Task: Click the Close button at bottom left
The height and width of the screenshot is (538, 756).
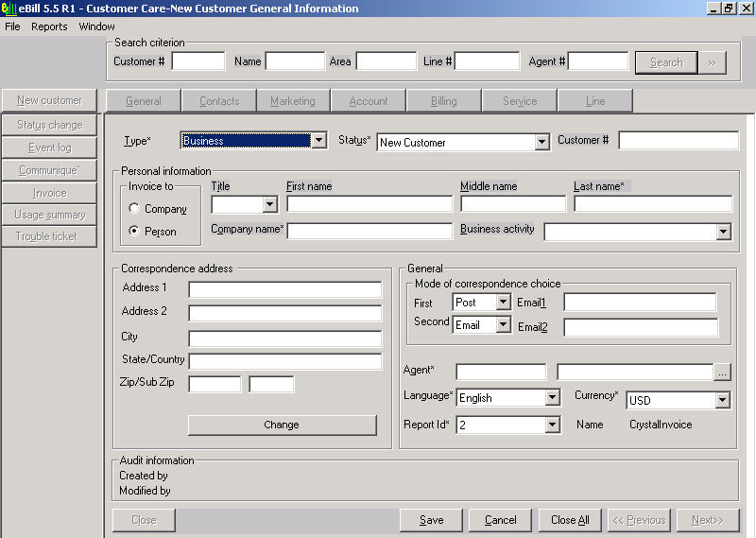Action: [x=144, y=520]
